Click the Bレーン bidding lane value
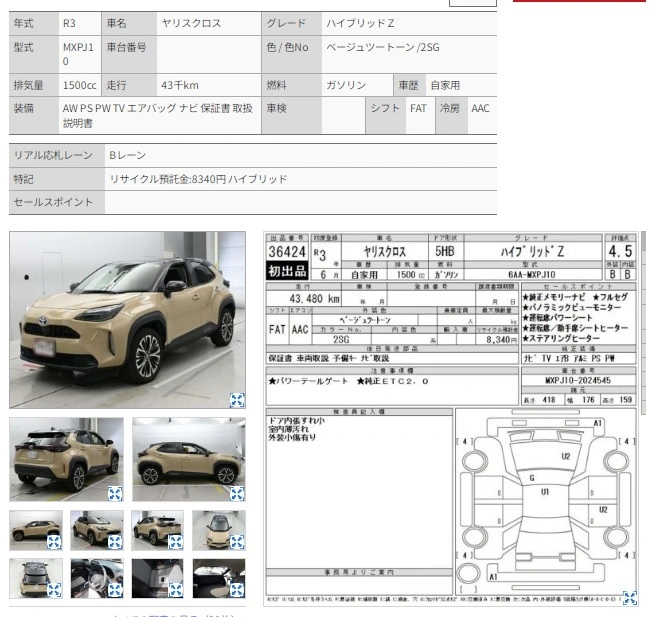Viewport: 655px width, 617px height. [127, 155]
